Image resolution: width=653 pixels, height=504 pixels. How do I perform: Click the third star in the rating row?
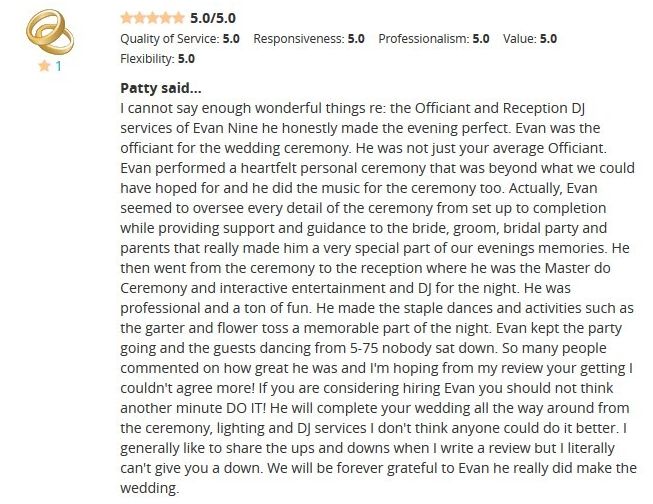(151, 18)
